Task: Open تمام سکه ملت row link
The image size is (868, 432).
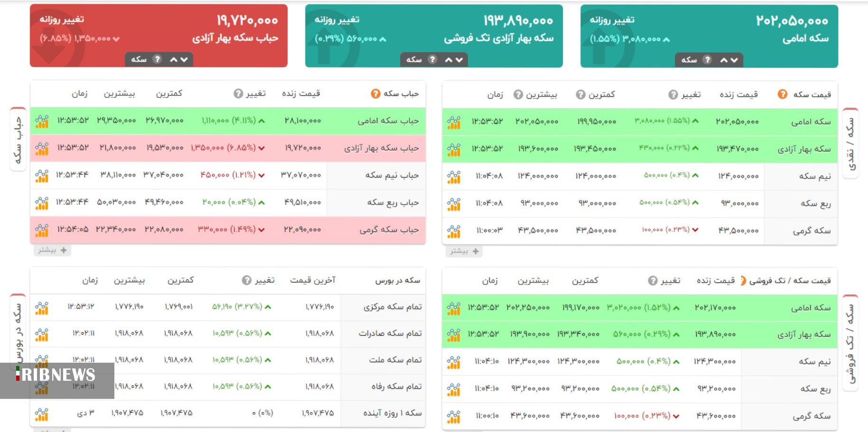Action: click(395, 360)
